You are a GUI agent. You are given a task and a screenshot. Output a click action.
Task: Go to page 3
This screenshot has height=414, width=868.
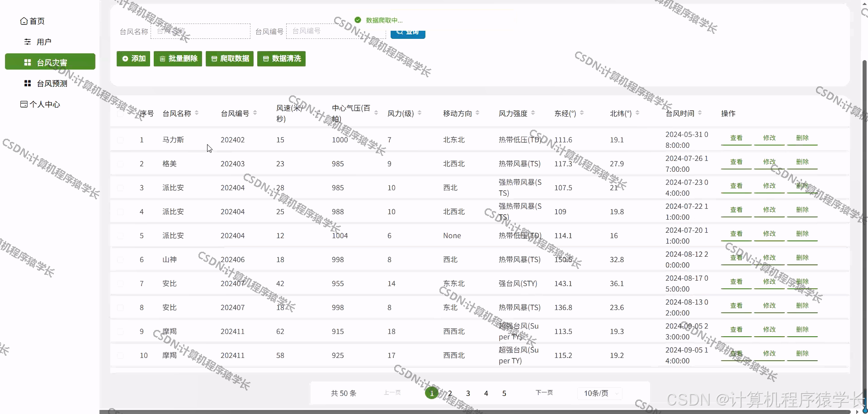pyautogui.click(x=468, y=393)
